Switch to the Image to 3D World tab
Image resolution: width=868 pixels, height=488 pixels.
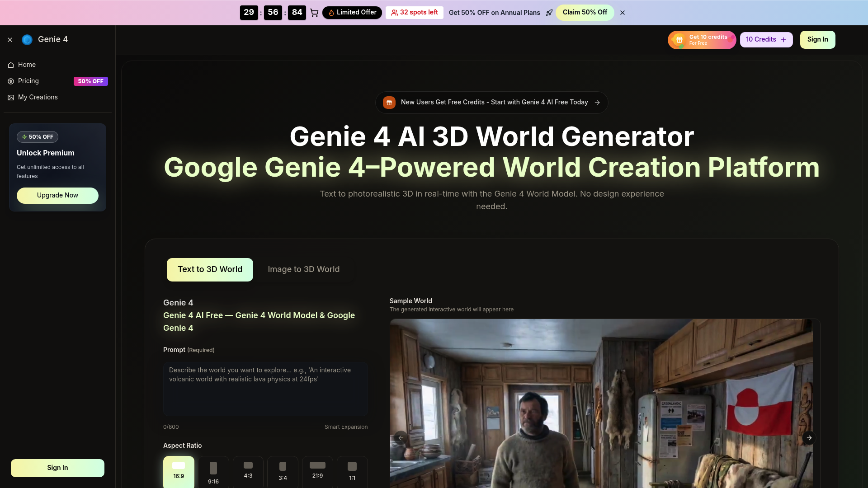[x=303, y=269]
